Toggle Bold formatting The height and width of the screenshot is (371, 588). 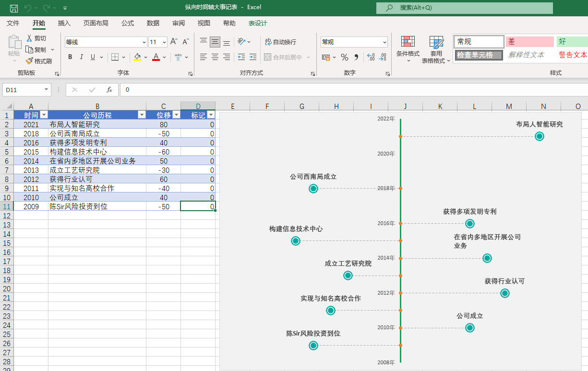[70, 57]
